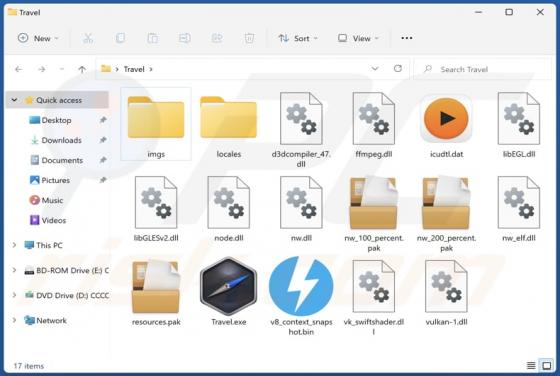The width and height of the screenshot is (560, 376).
Task: Open Videos in the navigation pane
Action: pos(54,220)
